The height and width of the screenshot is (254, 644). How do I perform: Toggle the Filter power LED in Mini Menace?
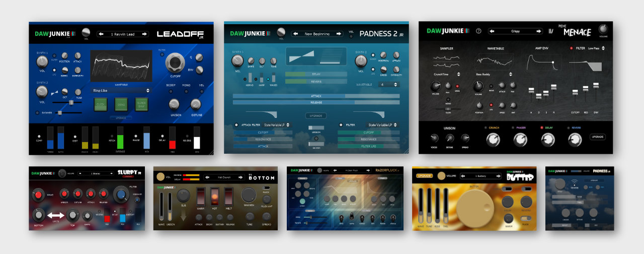572,48
